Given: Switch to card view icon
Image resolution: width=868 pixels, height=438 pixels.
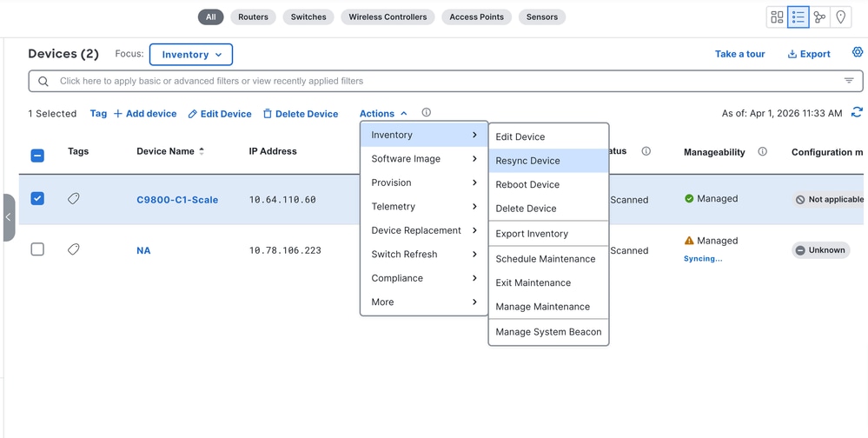Looking at the screenshot, I should point(778,17).
